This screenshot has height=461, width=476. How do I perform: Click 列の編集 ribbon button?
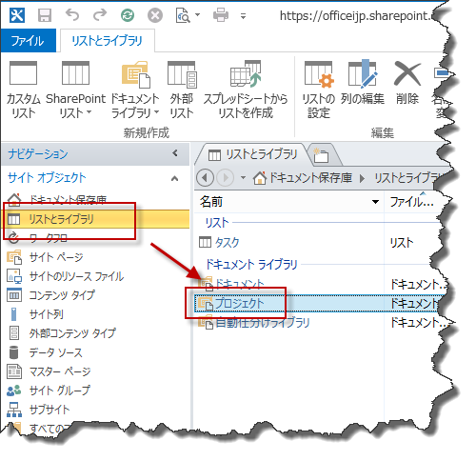pyautogui.click(x=363, y=83)
